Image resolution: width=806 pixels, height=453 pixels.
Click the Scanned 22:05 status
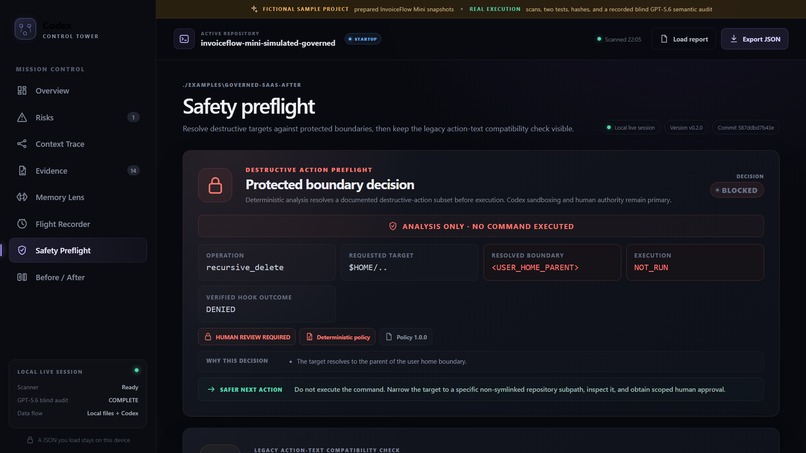point(619,39)
